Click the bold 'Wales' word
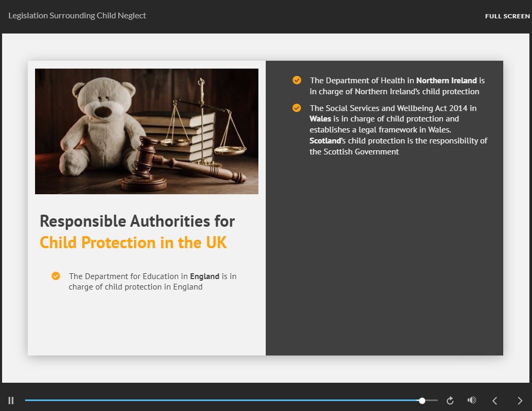 320,119
